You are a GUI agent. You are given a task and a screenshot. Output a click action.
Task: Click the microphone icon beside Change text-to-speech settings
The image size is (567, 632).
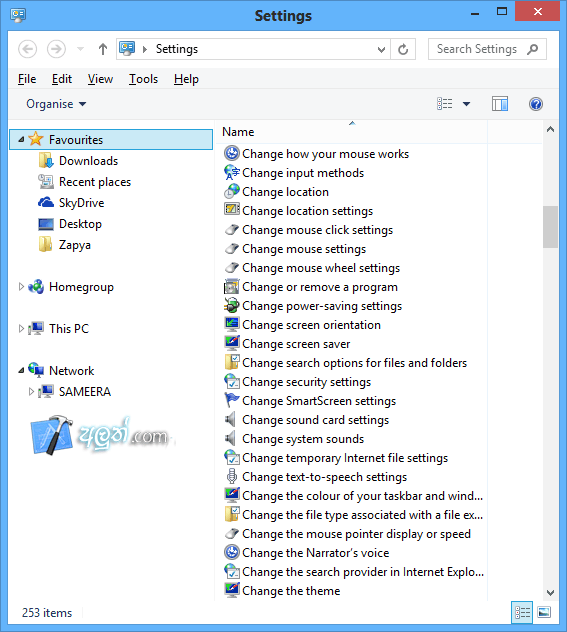232,476
